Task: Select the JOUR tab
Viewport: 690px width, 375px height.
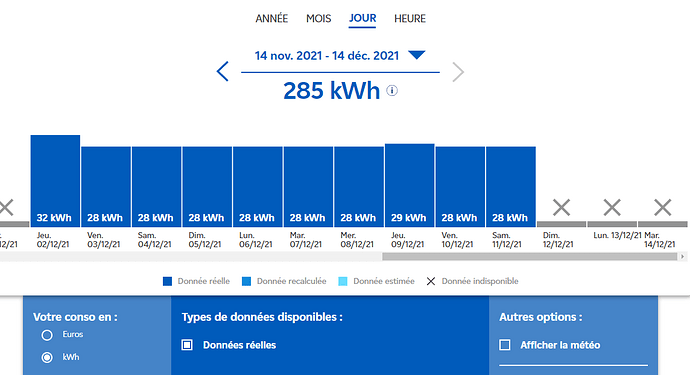Action: [x=362, y=18]
